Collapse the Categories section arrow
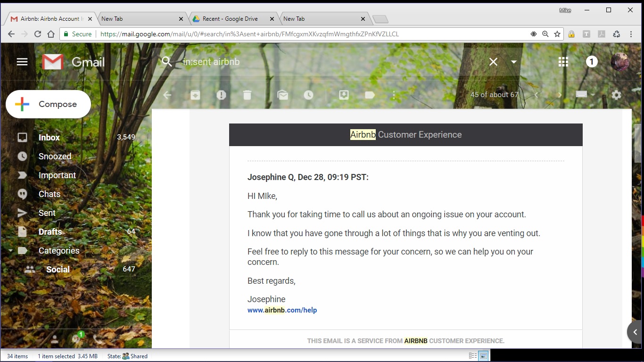The image size is (644, 362). (10, 250)
